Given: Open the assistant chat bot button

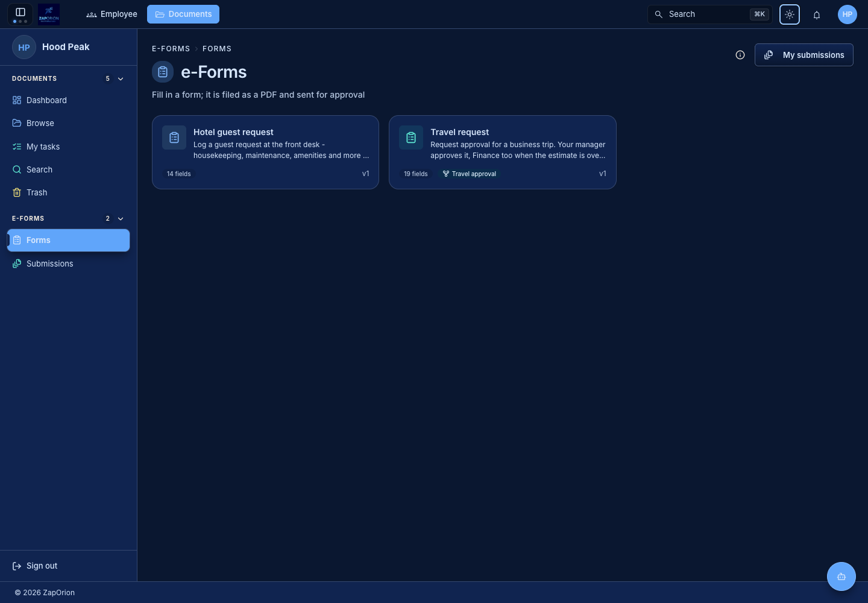Looking at the screenshot, I should 841,576.
